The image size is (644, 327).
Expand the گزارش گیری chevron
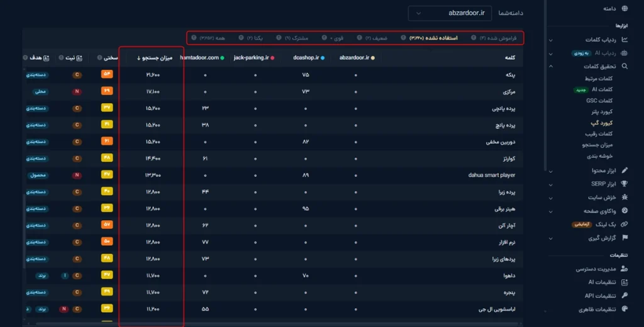(x=551, y=238)
